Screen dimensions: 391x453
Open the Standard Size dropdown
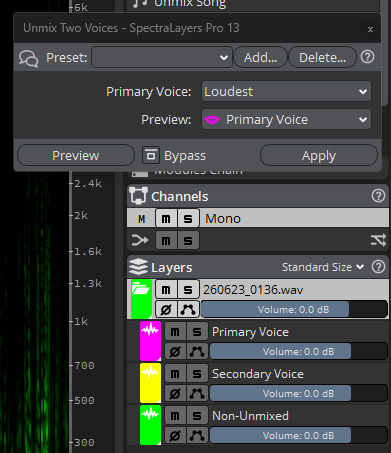(x=322, y=267)
